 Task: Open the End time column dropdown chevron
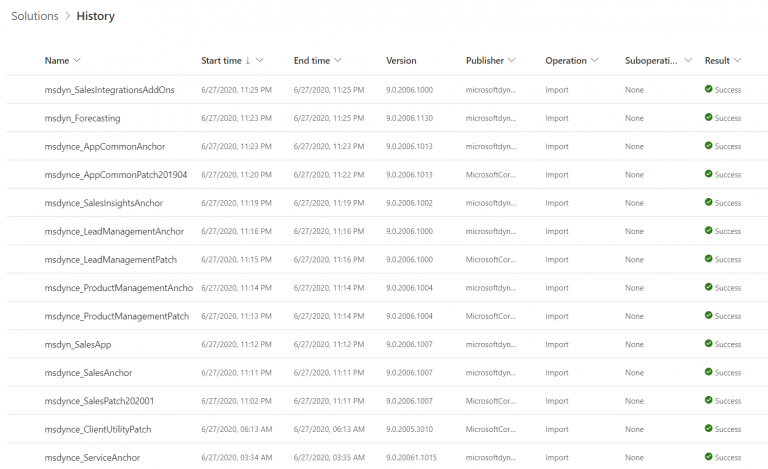[x=337, y=60]
